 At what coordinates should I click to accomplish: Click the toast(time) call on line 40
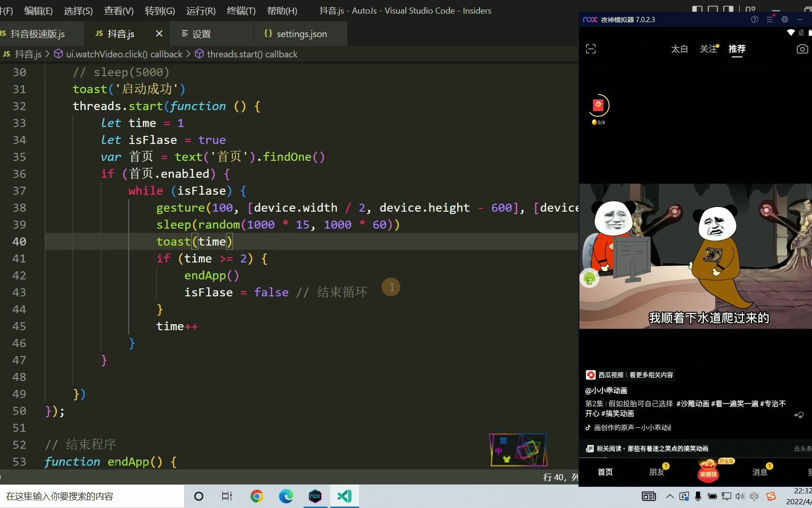[195, 241]
